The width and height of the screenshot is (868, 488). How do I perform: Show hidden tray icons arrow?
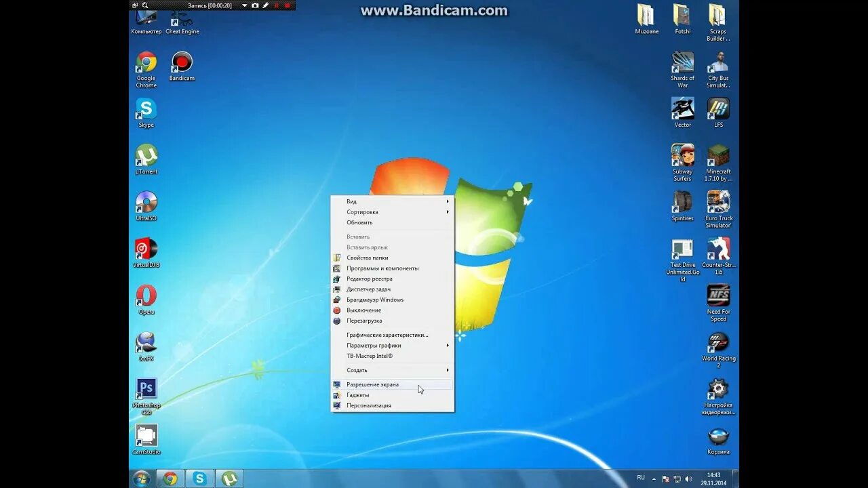point(655,479)
